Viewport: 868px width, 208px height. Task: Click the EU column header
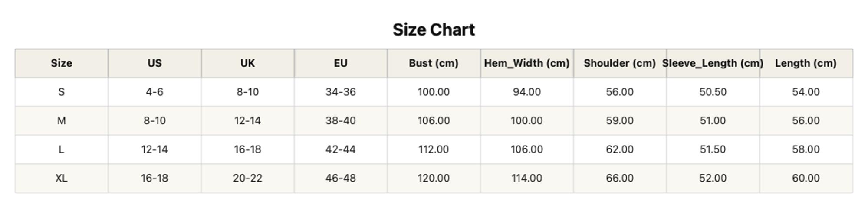coord(341,63)
